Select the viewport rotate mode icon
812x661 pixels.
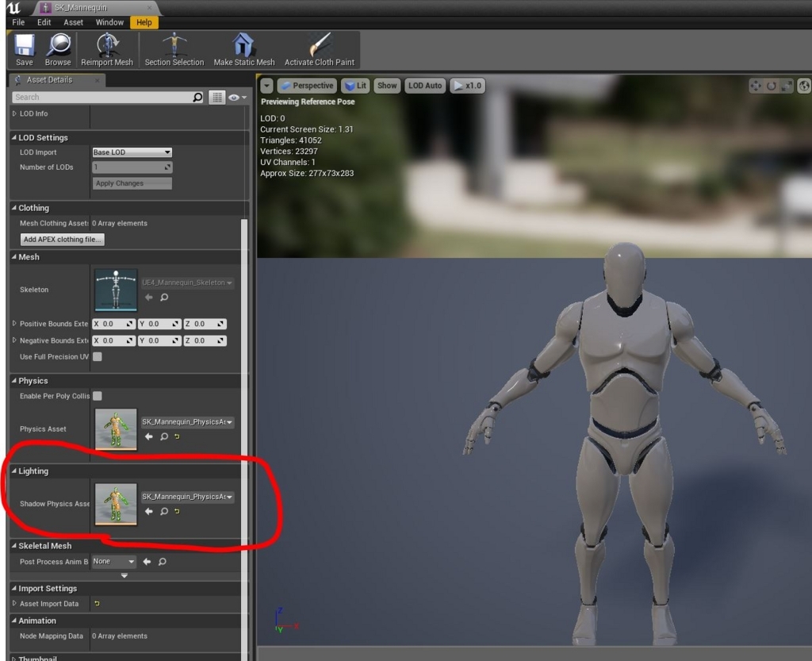(771, 86)
